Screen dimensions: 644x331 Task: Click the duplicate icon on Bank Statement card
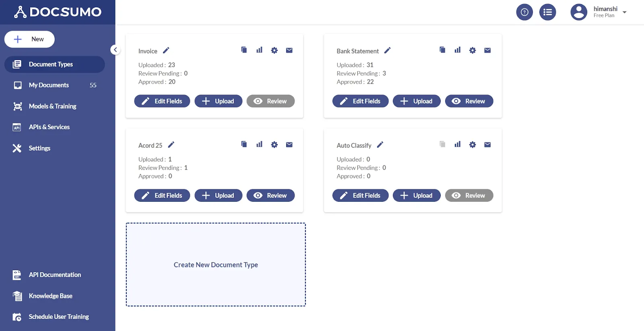(442, 50)
